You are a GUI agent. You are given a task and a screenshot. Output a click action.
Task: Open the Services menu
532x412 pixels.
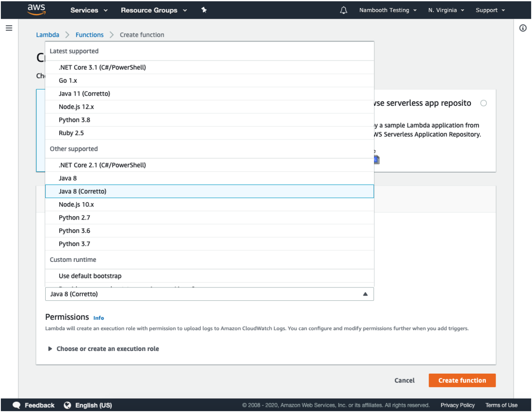tap(87, 10)
